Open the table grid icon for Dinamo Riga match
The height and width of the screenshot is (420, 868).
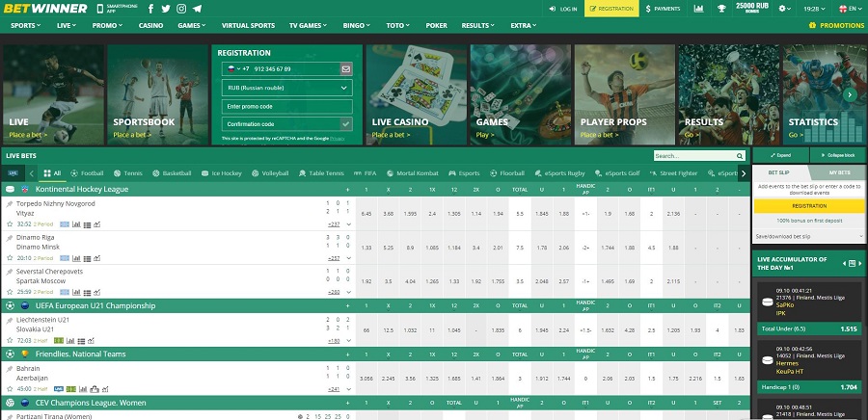pos(87,258)
